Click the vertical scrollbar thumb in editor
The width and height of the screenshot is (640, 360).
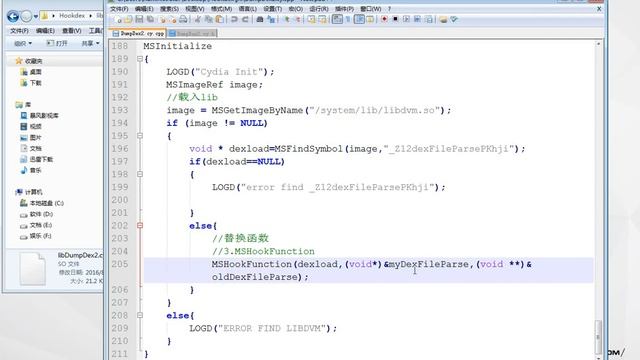(598, 336)
